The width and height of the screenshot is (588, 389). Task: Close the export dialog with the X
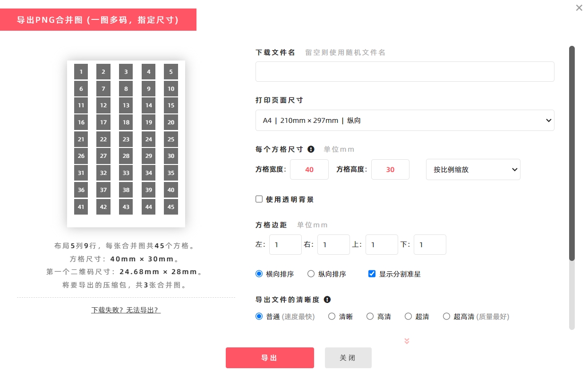coord(579,8)
